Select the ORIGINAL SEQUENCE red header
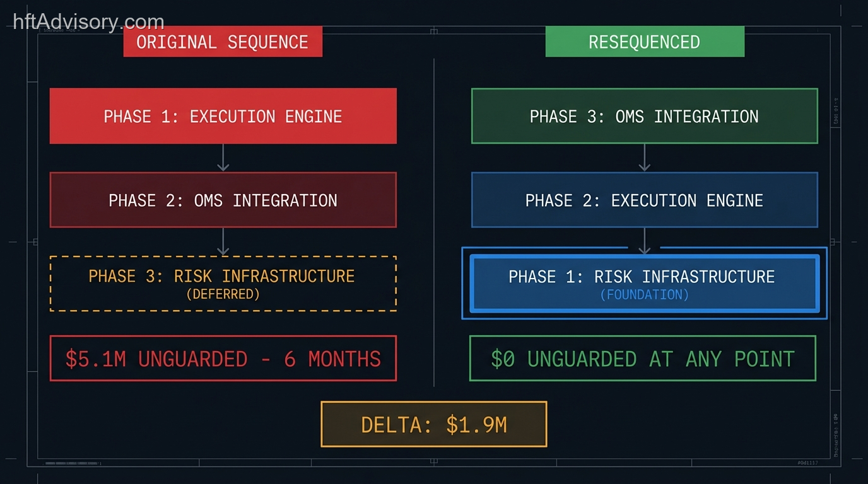This screenshot has width=868, height=484. [223, 42]
